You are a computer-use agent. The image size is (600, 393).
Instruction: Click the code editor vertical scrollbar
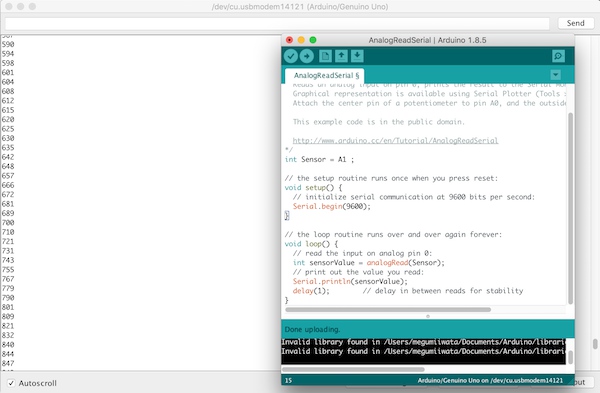coord(570,209)
